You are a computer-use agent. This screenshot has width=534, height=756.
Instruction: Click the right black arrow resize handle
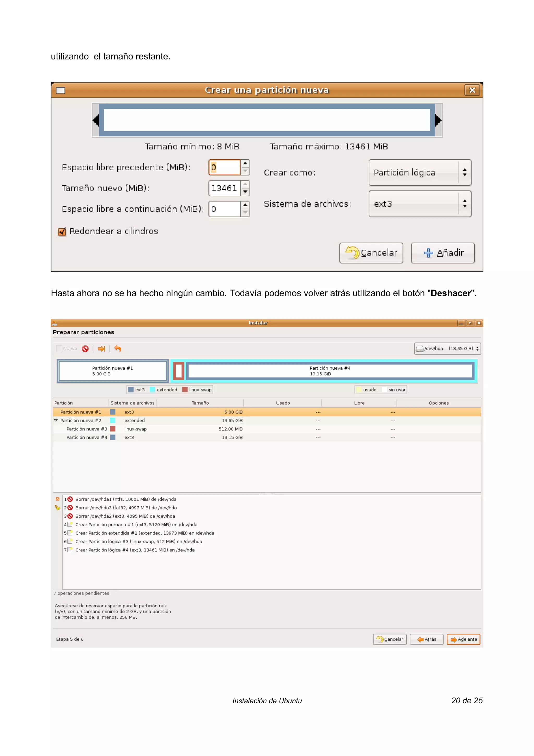(x=438, y=120)
